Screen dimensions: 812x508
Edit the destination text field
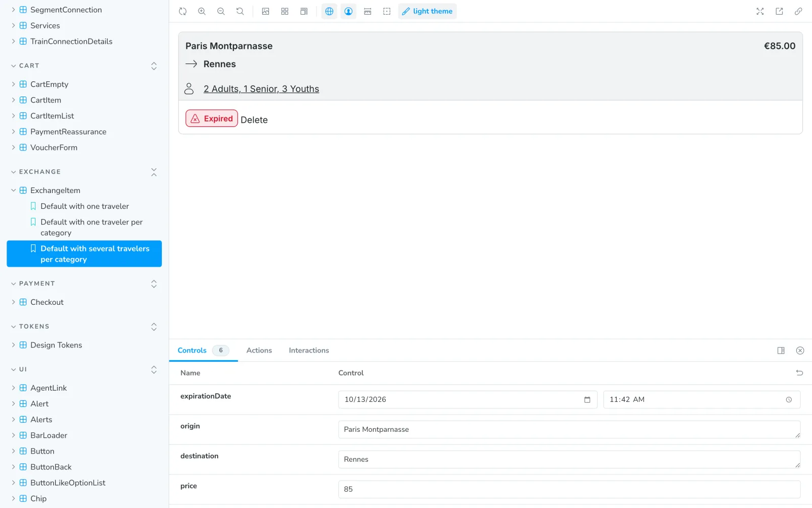click(569, 460)
